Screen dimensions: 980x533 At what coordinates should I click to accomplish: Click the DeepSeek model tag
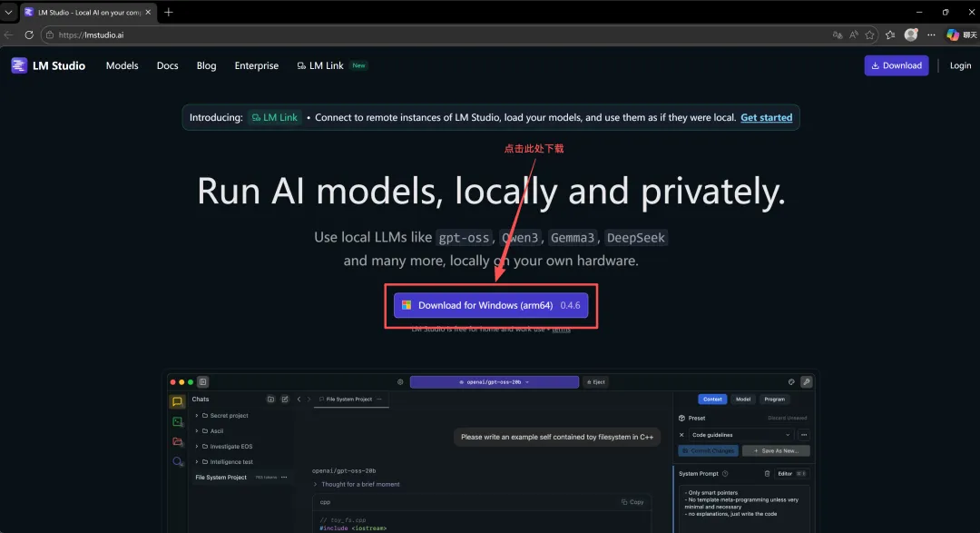[635, 238]
